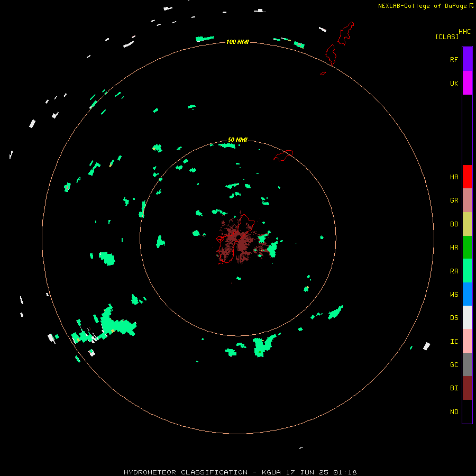This screenshot has width=476, height=476.
Task: Click the GC legend label
Action: (x=454, y=365)
